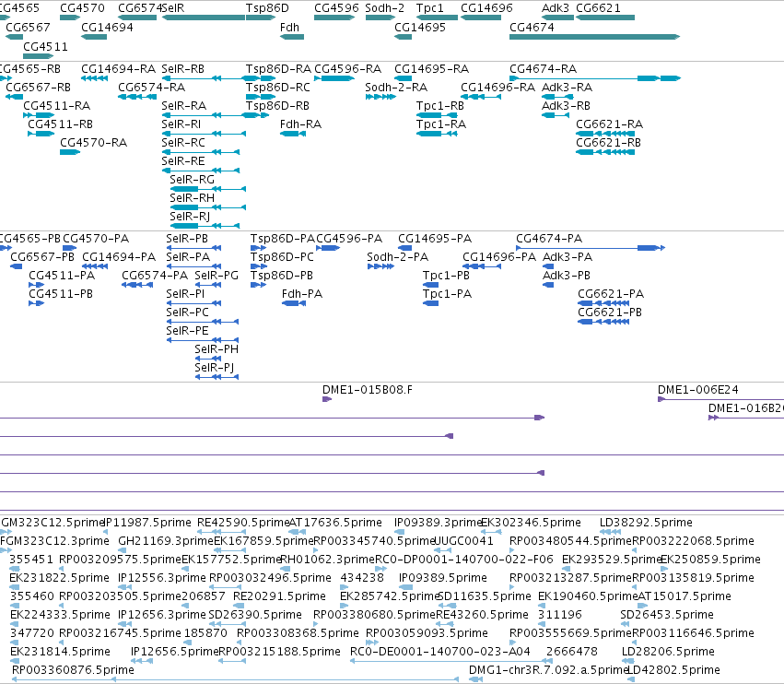Open protein Tpc1-PA label
The height and width of the screenshot is (684, 784).
pyautogui.click(x=447, y=294)
